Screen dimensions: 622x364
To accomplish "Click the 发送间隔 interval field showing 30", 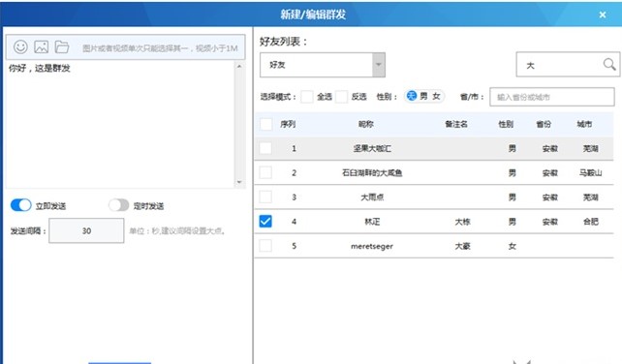I will [x=86, y=230].
